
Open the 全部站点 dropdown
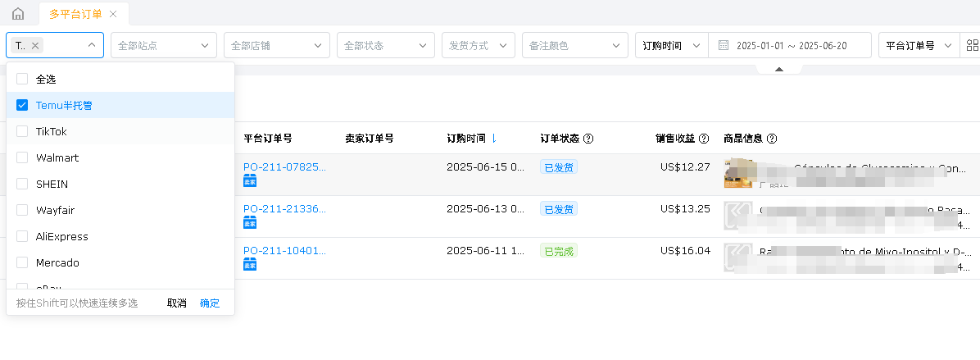click(x=164, y=45)
